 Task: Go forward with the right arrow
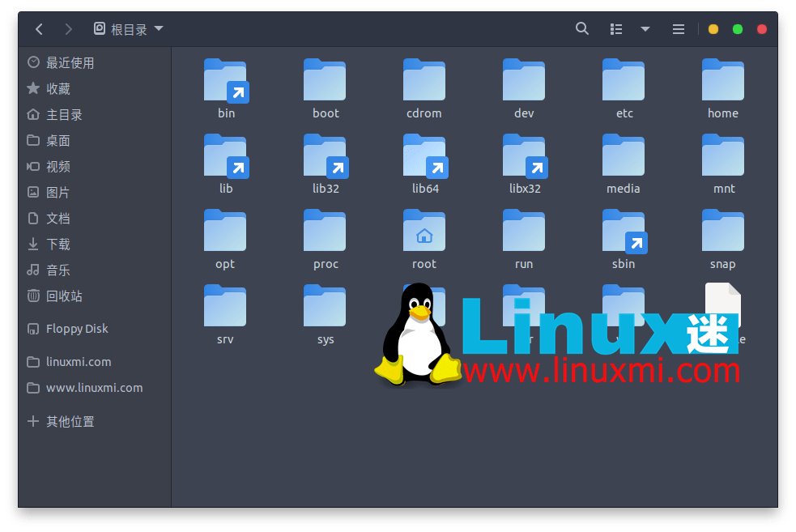coord(69,29)
